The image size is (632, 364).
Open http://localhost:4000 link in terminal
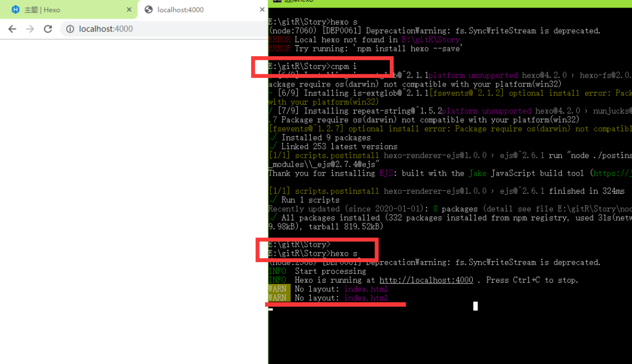[426, 280]
